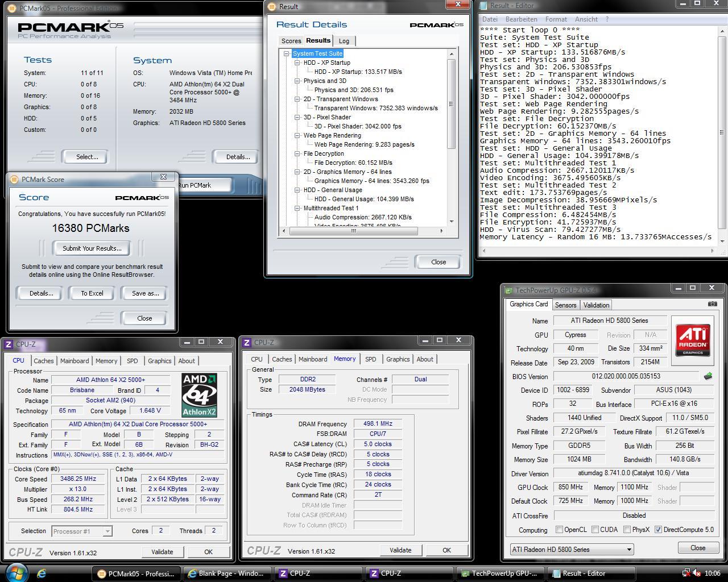Open the Mainboard tab in left CPU-Z window
This screenshot has height=582, width=728.
pos(75,361)
